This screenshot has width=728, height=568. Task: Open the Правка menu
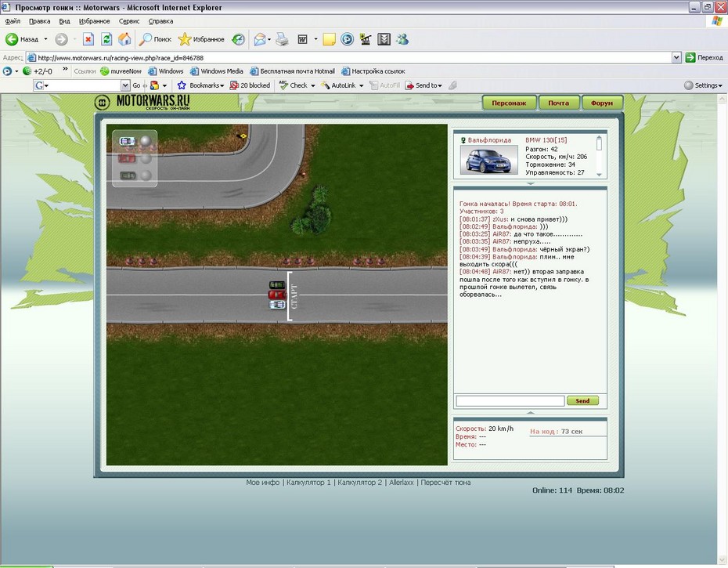point(39,21)
